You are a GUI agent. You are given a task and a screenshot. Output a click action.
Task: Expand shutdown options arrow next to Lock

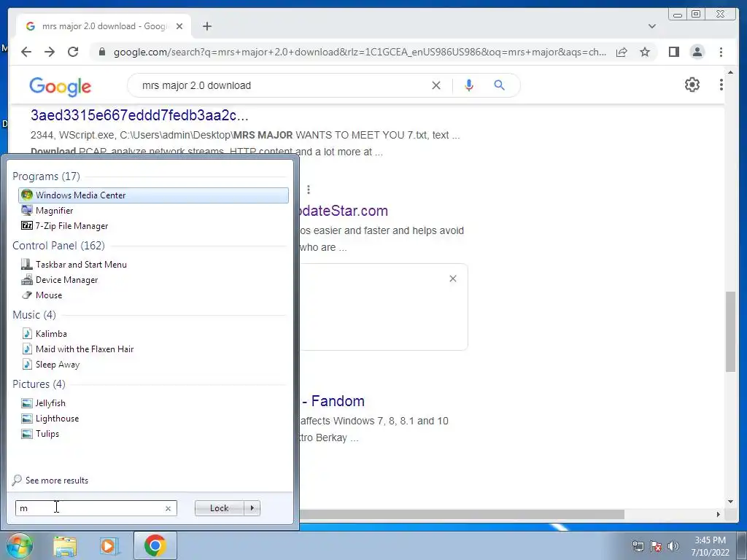pyautogui.click(x=252, y=508)
